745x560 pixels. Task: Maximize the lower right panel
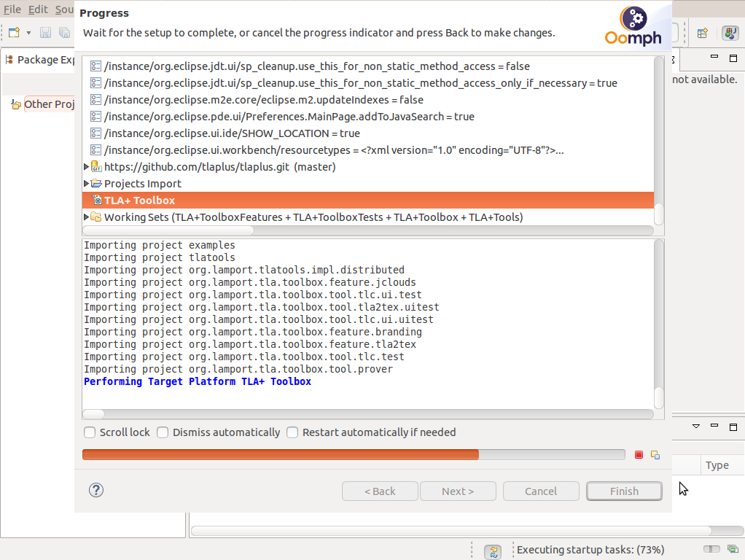(733, 427)
